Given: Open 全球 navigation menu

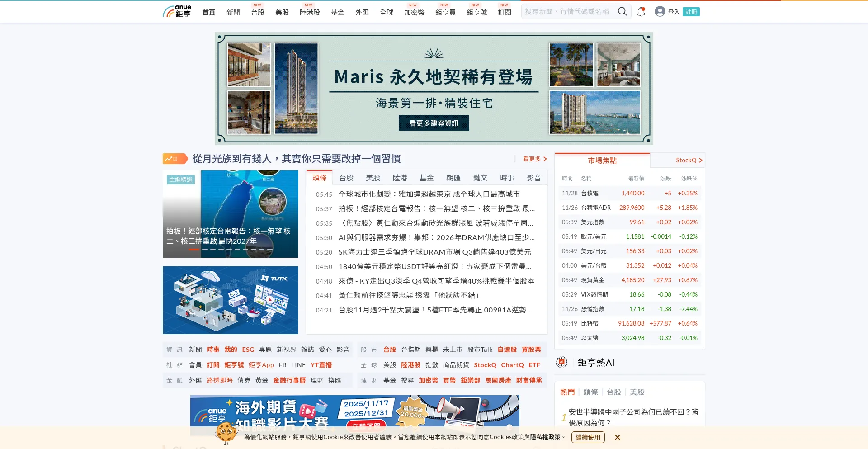Looking at the screenshot, I should pyautogui.click(x=387, y=12).
